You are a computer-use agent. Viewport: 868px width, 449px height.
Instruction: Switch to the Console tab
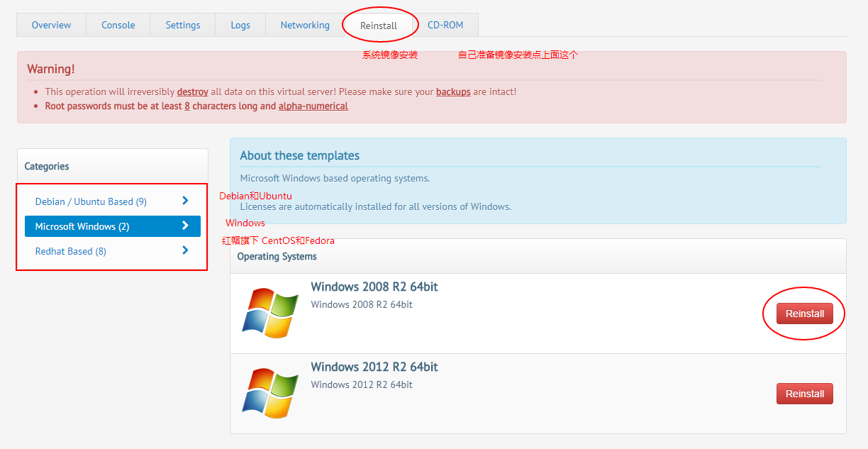118,25
